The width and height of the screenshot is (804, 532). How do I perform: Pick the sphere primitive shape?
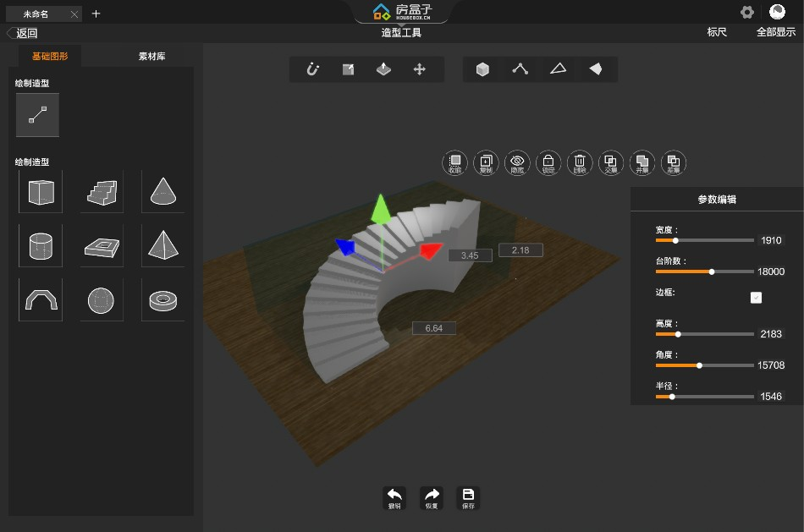pyautogui.click(x=102, y=299)
